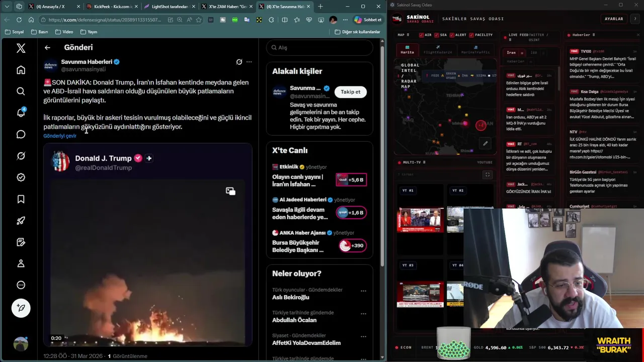
Task: Toggle split screen icon in browser toolbar
Action: click(285, 20)
